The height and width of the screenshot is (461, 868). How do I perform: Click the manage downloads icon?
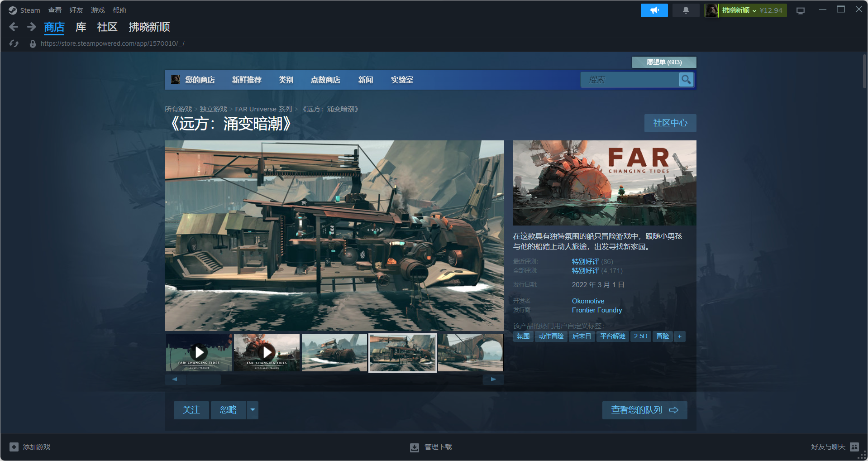[x=414, y=447]
